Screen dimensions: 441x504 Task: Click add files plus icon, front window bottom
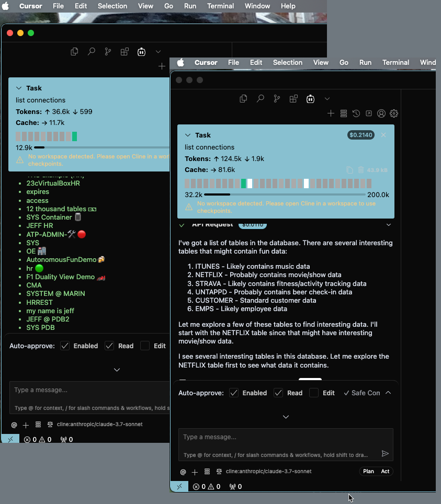[x=195, y=472]
